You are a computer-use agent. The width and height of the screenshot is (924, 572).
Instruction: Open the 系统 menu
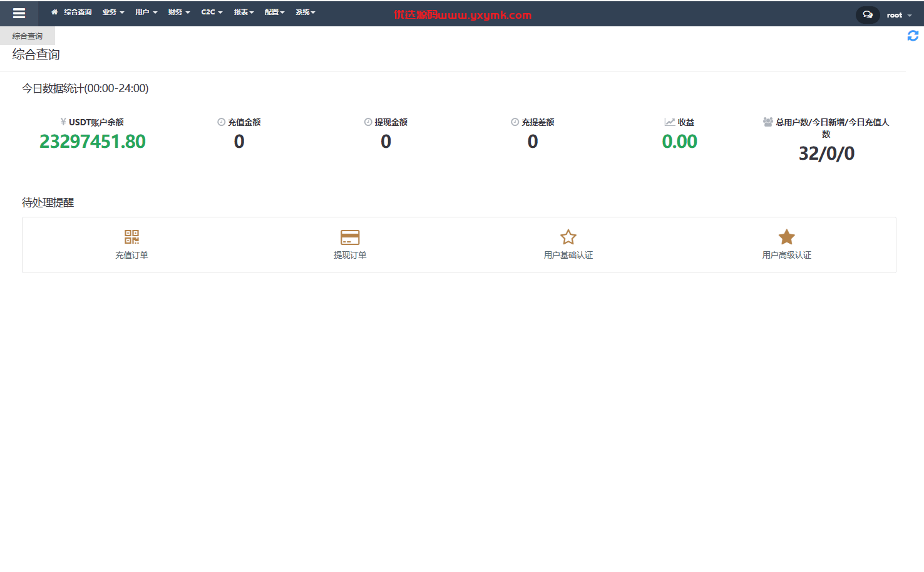coord(305,12)
